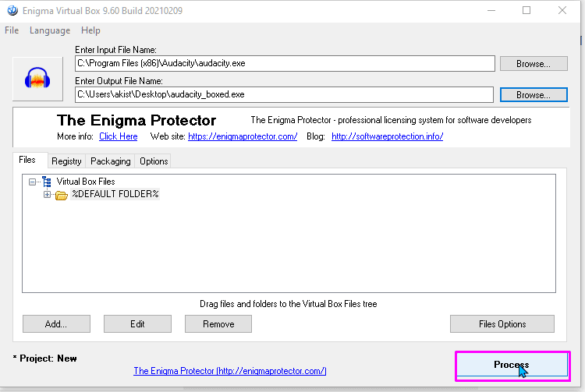This screenshot has width=585, height=392.
Task: Open the Language menu
Action: click(x=50, y=30)
